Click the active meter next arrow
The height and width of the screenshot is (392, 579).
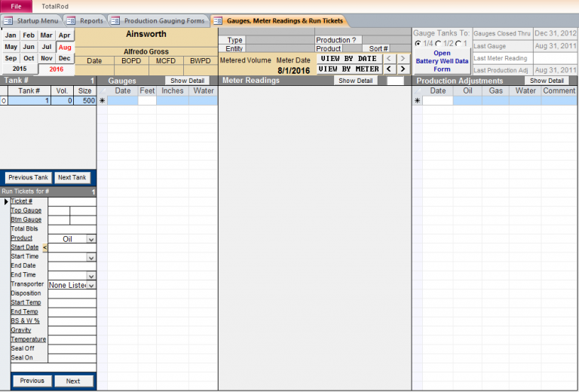(403, 69)
